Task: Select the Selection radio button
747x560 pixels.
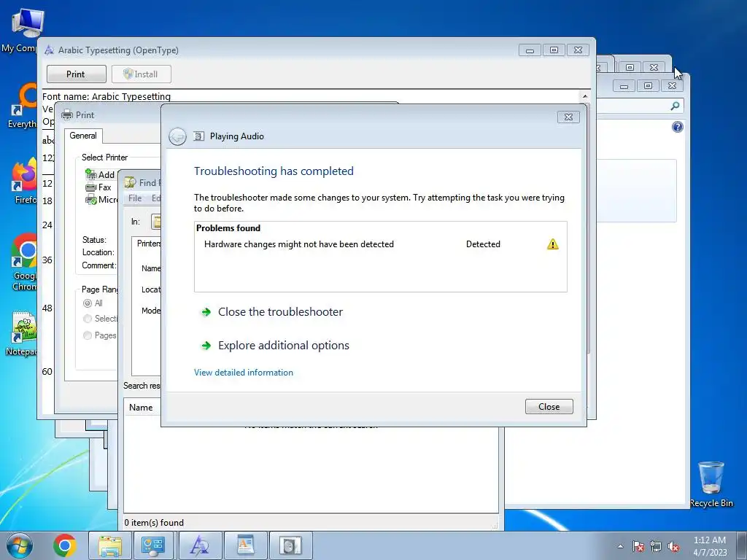Action: [88, 319]
